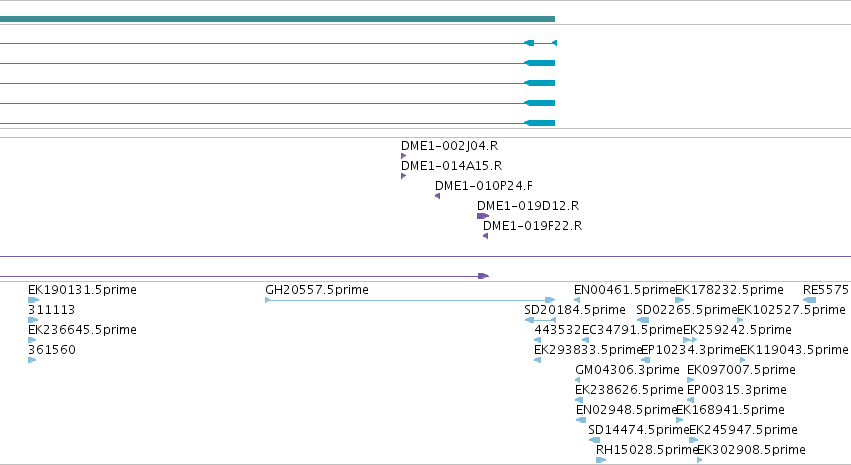The width and height of the screenshot is (851, 465).
Task: Click the blue glyph under RH15028.5prime
Action: [601, 461]
